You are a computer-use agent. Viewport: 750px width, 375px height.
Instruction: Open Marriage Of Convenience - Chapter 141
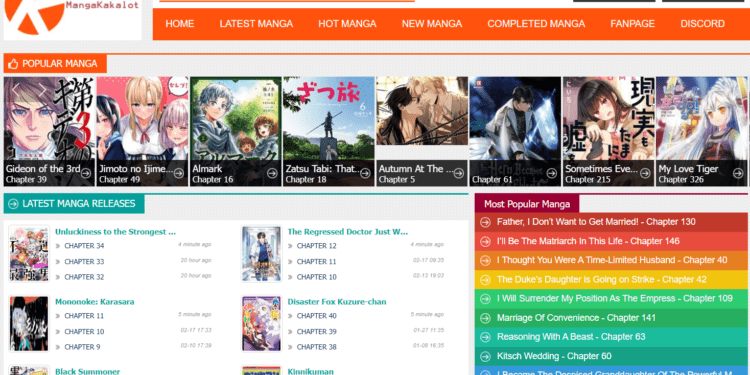pos(576,318)
